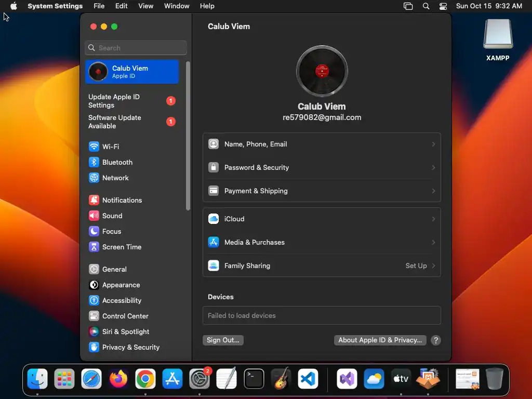Click the Sign Out button
The image size is (532, 399).
click(223, 340)
